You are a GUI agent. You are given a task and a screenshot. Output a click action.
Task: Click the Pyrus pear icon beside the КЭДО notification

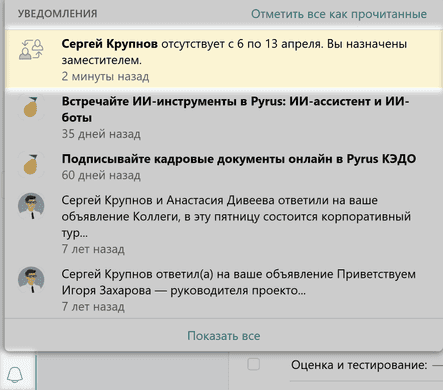pos(31,165)
